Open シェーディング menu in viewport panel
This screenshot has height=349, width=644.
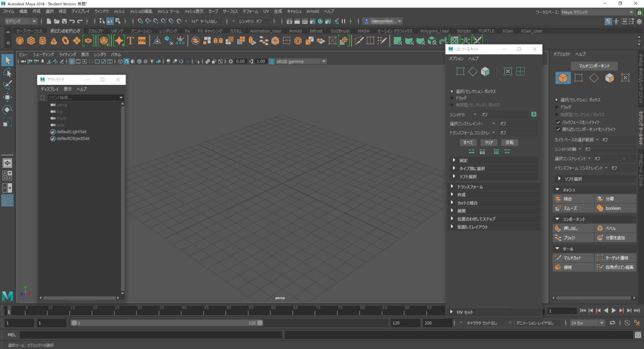tap(43, 55)
